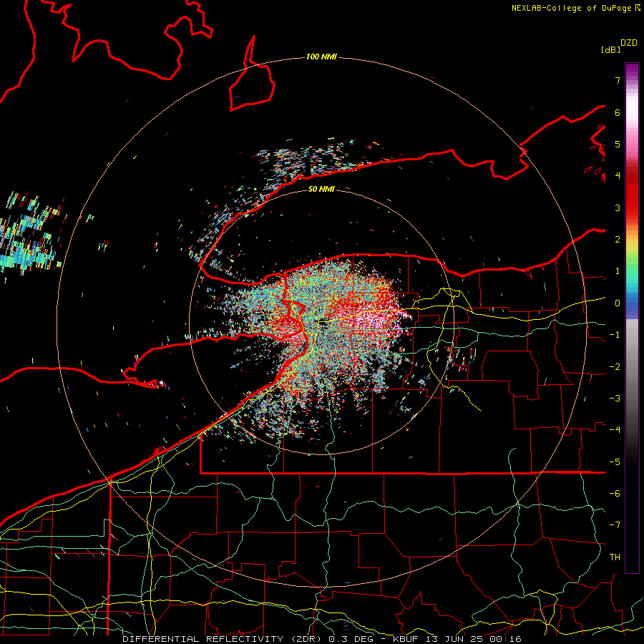Select the -6 dB scale value
This screenshot has height=644, width=644.
pos(615,494)
